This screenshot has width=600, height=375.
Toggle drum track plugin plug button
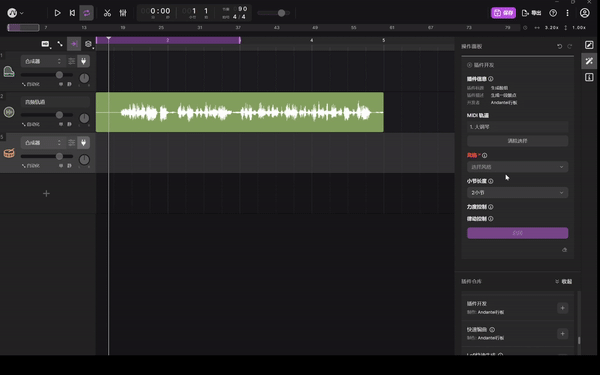[x=83, y=143]
